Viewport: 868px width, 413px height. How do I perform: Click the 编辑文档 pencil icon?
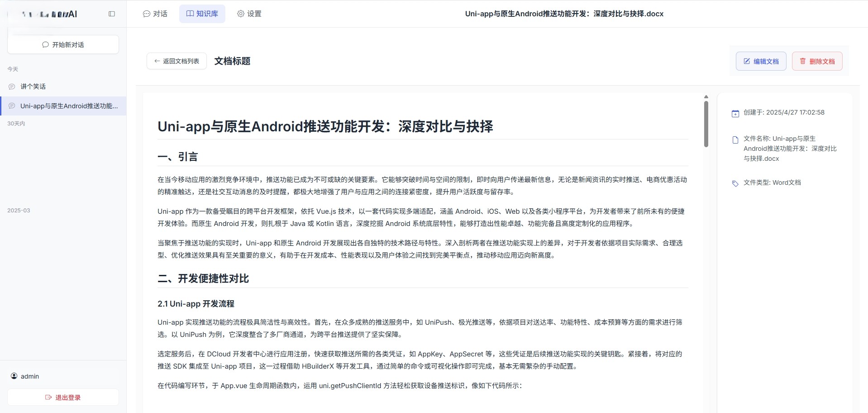coord(747,61)
